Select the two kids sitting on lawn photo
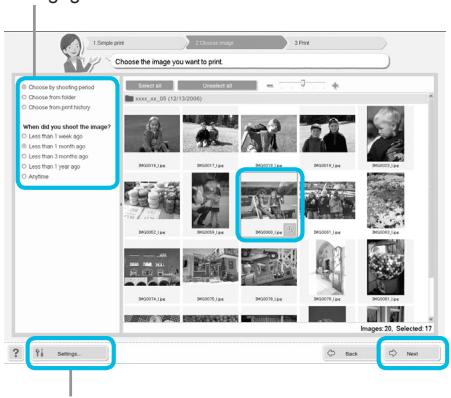The height and width of the screenshot is (398, 451). click(210, 134)
